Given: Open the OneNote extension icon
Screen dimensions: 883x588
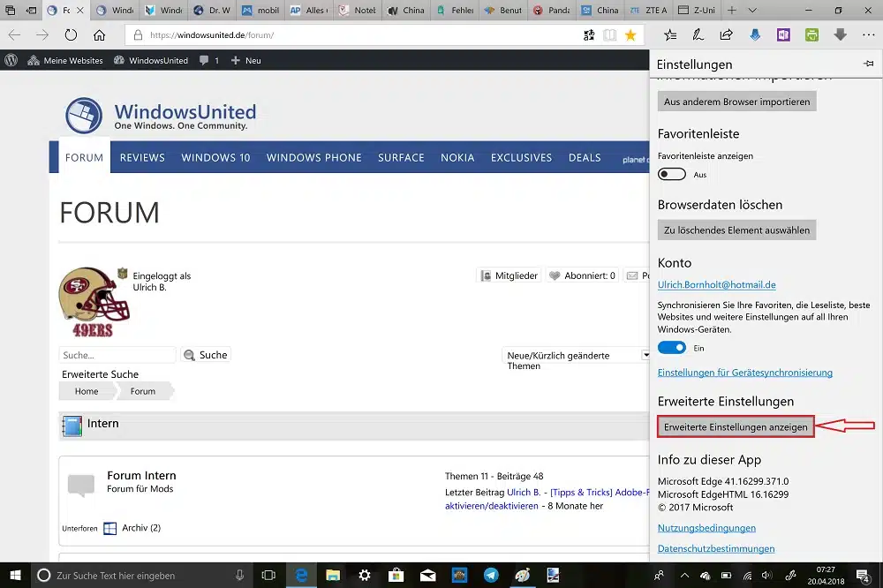Looking at the screenshot, I should tap(783, 35).
